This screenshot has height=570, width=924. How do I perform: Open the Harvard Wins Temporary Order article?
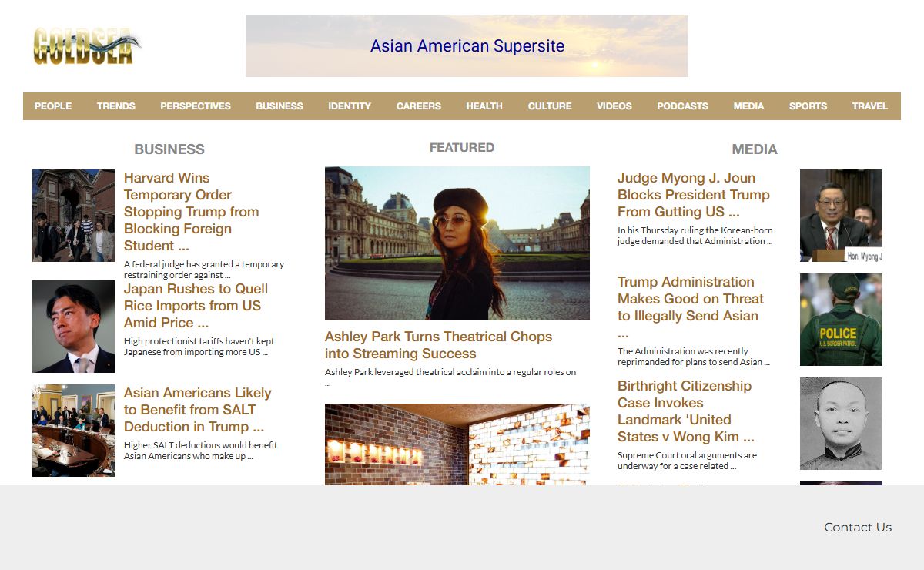click(192, 212)
